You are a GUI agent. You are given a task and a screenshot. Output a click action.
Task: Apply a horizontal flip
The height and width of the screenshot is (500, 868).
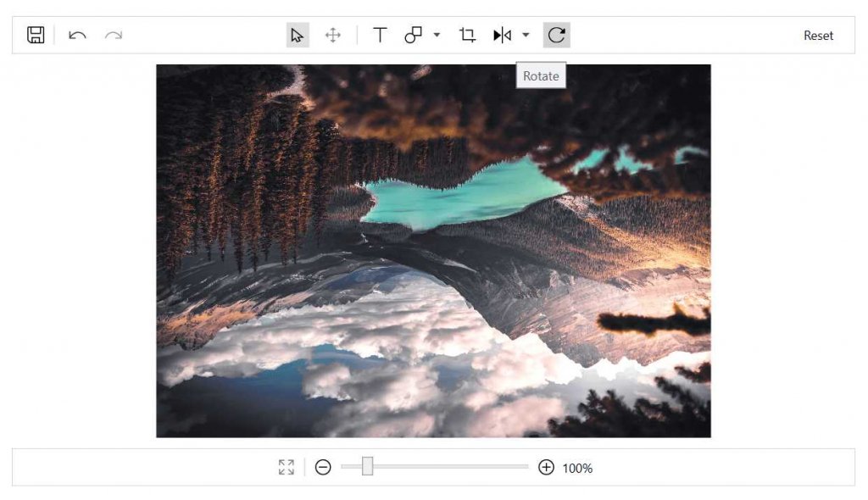[x=502, y=35]
